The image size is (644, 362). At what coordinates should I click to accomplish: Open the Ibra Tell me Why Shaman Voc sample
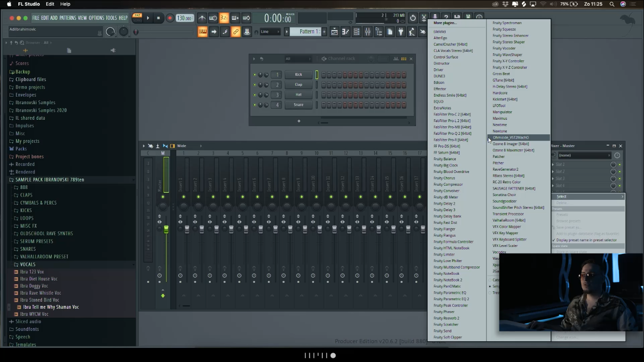click(51, 307)
